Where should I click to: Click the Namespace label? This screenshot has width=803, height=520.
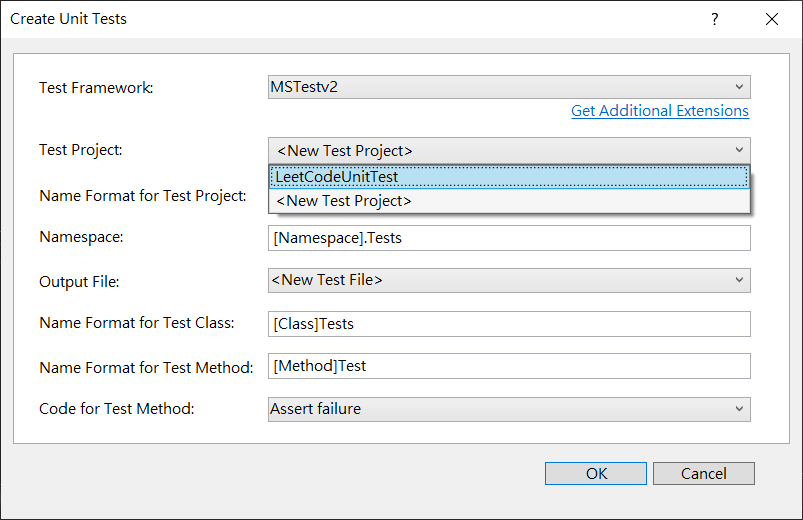click(x=81, y=237)
